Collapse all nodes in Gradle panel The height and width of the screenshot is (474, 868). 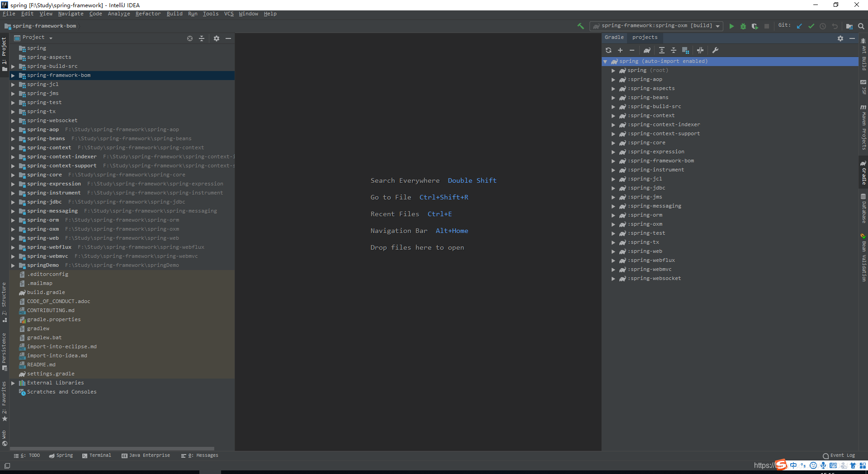click(x=674, y=50)
